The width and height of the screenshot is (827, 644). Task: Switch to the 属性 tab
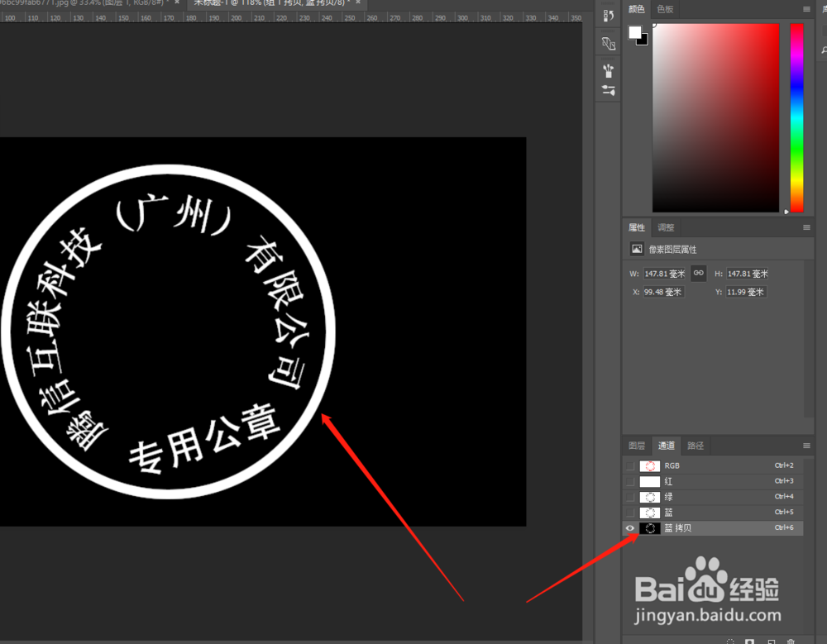pyautogui.click(x=637, y=227)
